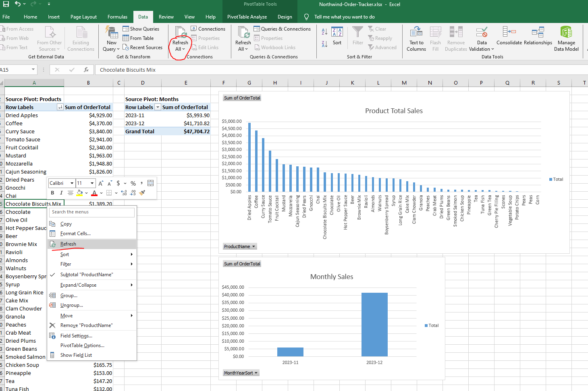The image size is (588, 391).
Task: Toggle Subtotal "ProductName" checkmark item
Action: pos(92,275)
